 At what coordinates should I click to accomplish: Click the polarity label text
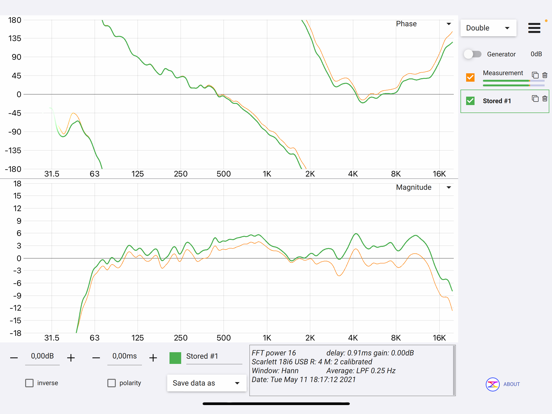click(x=130, y=383)
